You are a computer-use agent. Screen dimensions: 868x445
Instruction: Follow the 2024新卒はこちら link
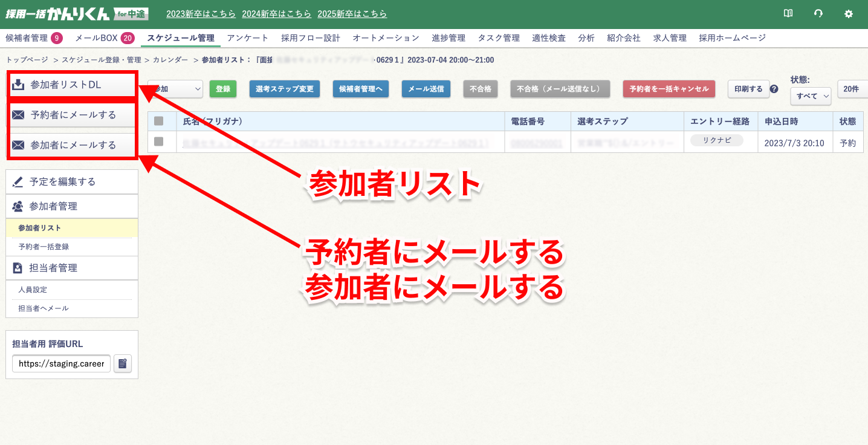tap(276, 13)
